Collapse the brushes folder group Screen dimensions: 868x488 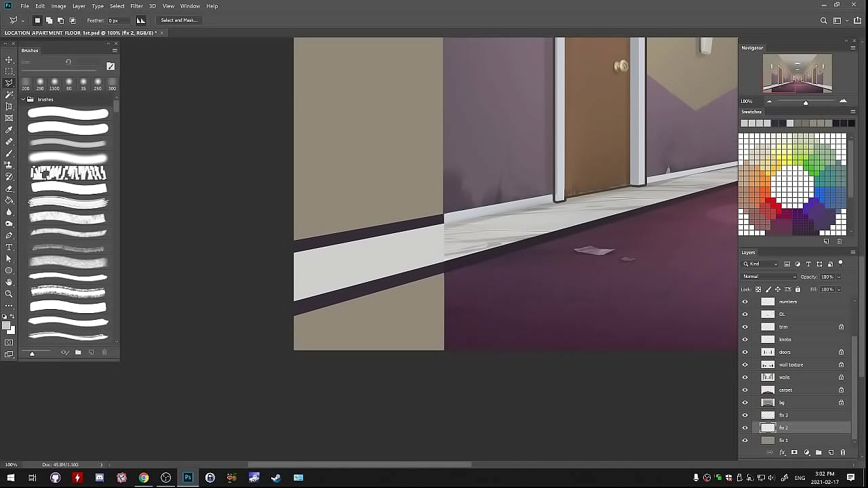click(x=23, y=100)
